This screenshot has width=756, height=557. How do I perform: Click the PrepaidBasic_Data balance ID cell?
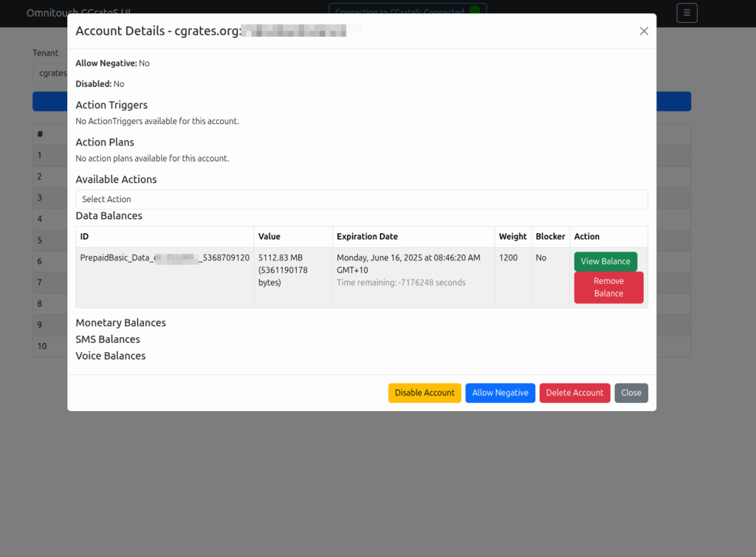pos(165,257)
